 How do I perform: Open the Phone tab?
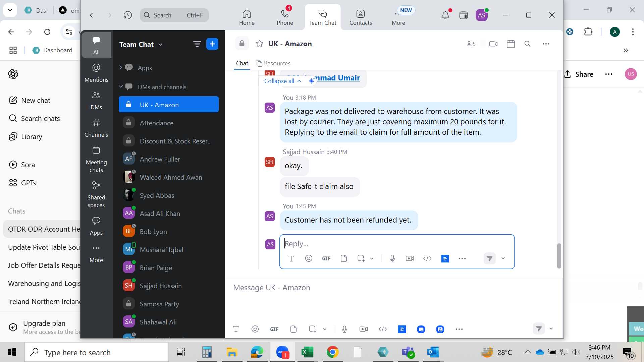click(x=285, y=17)
